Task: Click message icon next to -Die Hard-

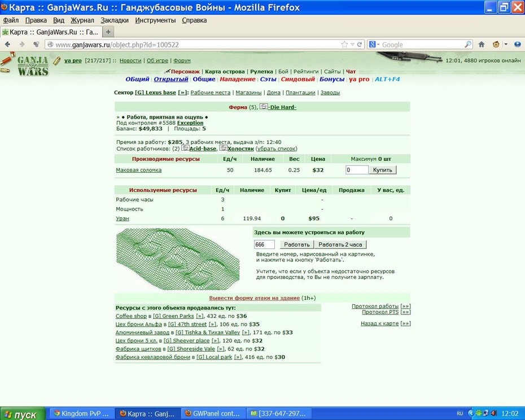Action: click(264, 107)
